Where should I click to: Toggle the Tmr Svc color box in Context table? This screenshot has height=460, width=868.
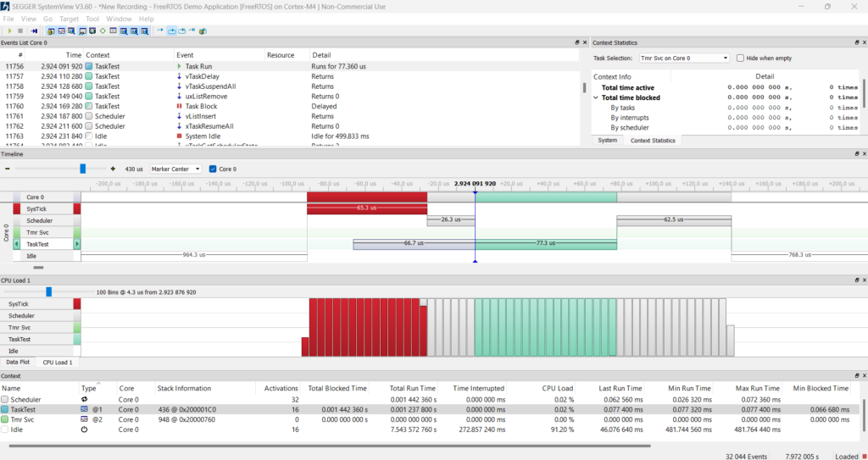tap(5, 419)
